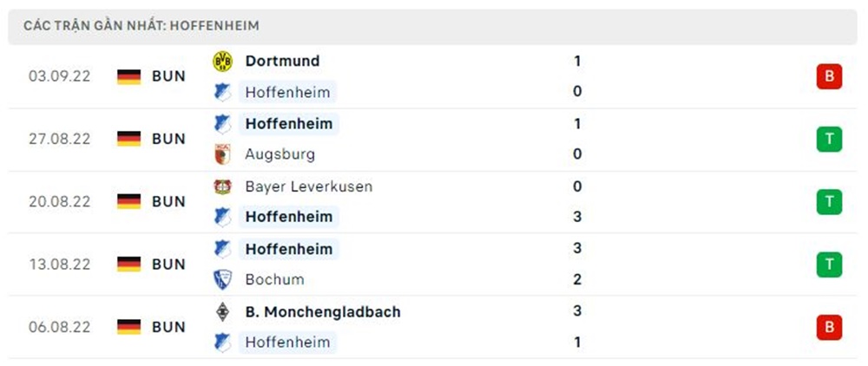Image resolution: width=868 pixels, height=366 pixels.
Task: Click the German flag on 06.08.22 row
Action: (x=128, y=327)
